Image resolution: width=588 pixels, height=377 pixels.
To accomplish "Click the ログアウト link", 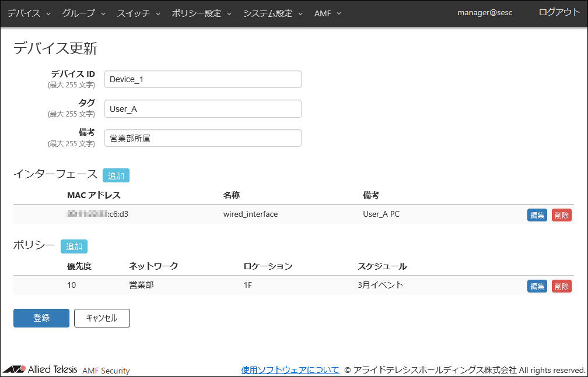I will pos(559,12).
